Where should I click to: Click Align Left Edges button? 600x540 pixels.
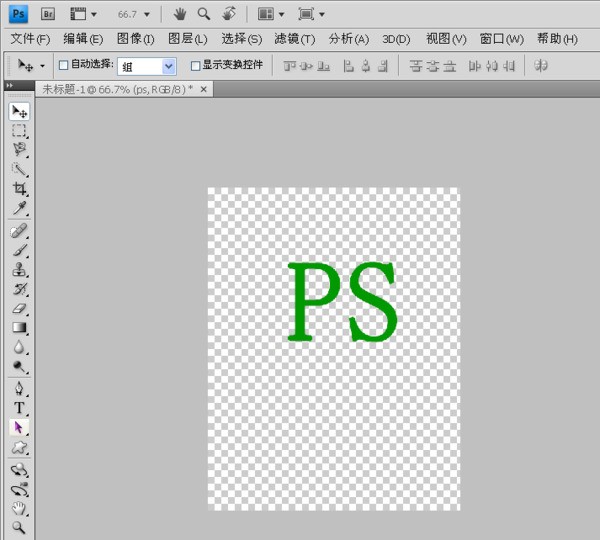click(348, 66)
